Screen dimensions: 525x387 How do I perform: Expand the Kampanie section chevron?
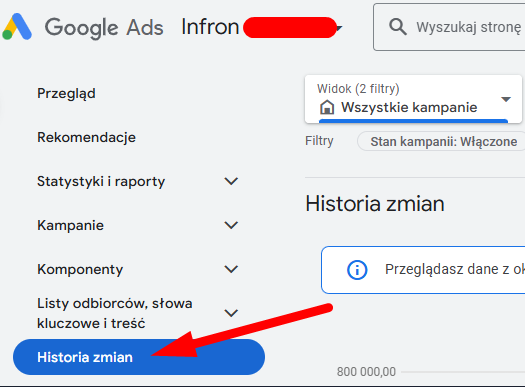pos(231,225)
